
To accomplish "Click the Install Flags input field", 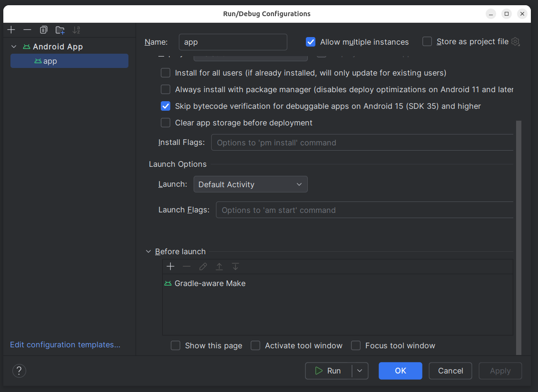I will (x=362, y=143).
